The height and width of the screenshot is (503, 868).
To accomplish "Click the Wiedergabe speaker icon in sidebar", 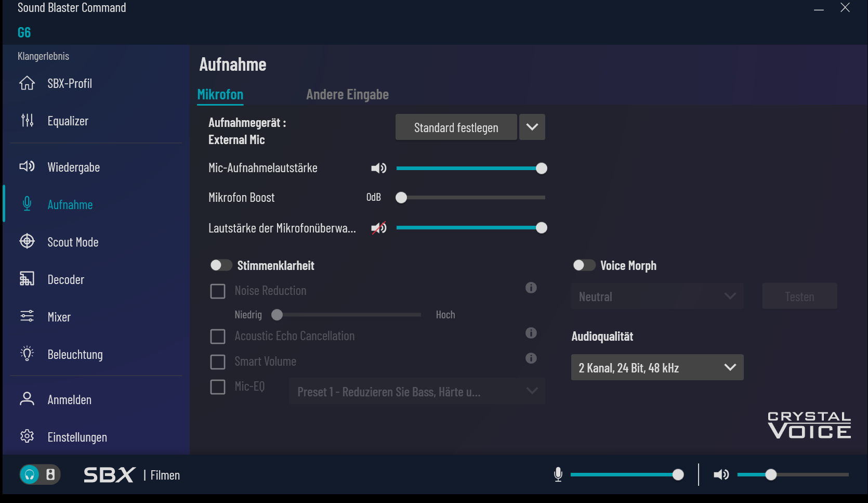I will (x=27, y=166).
